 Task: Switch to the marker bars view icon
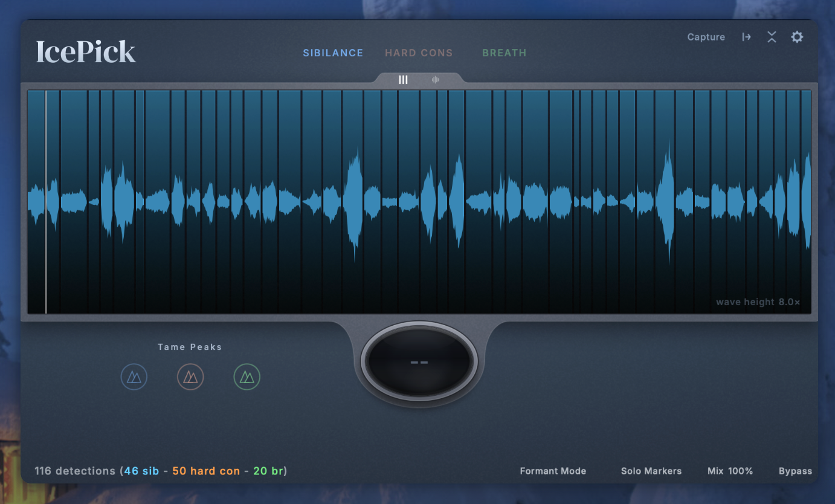click(x=403, y=80)
